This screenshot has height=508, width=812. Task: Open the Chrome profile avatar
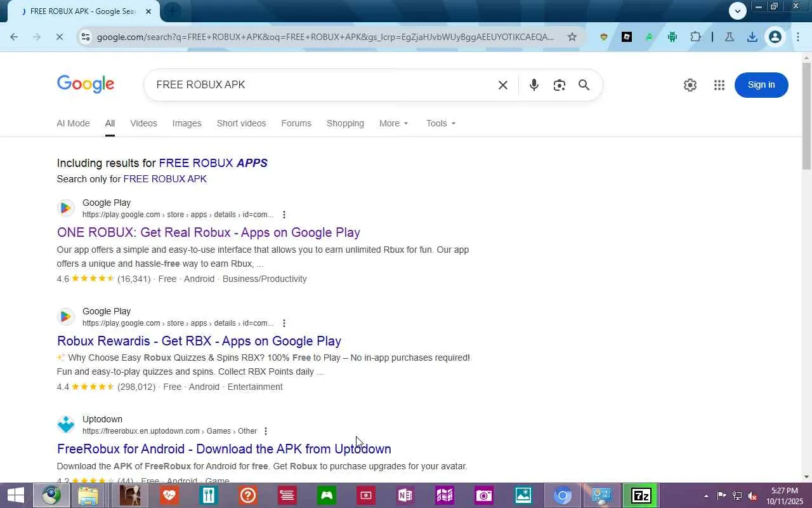click(775, 37)
